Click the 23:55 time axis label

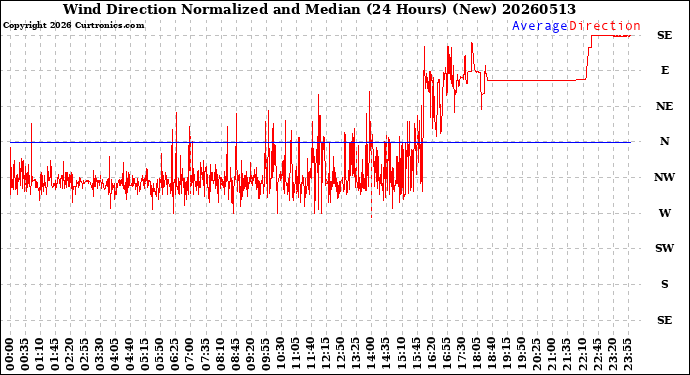(x=627, y=354)
